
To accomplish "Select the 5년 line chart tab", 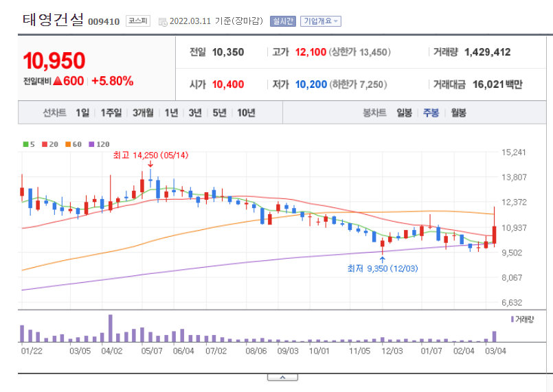I will tap(219, 113).
